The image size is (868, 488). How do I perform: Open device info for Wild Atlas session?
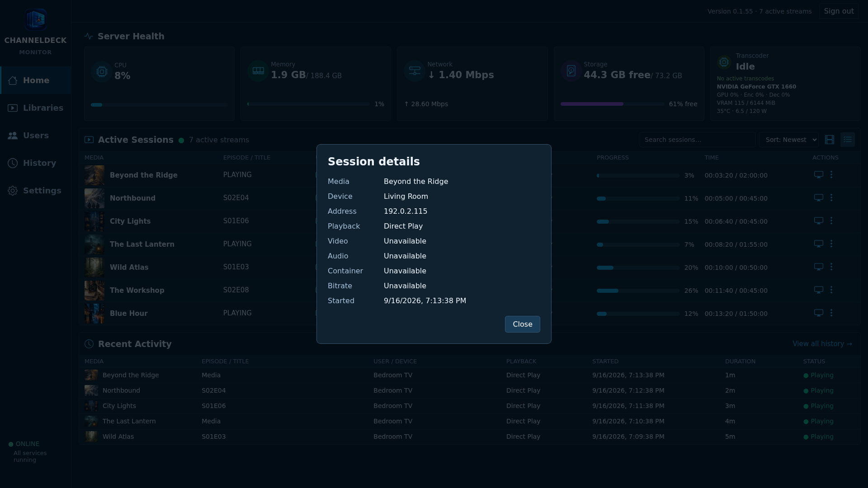click(x=818, y=267)
